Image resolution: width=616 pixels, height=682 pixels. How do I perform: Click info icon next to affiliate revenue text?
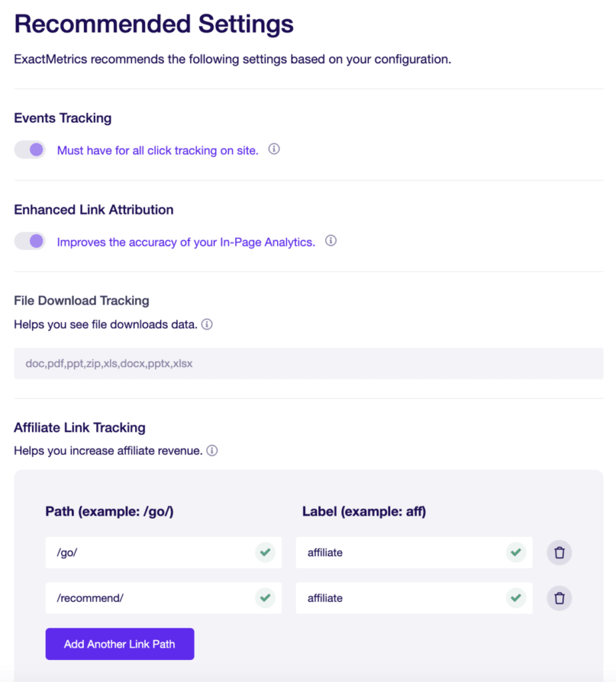click(x=212, y=451)
